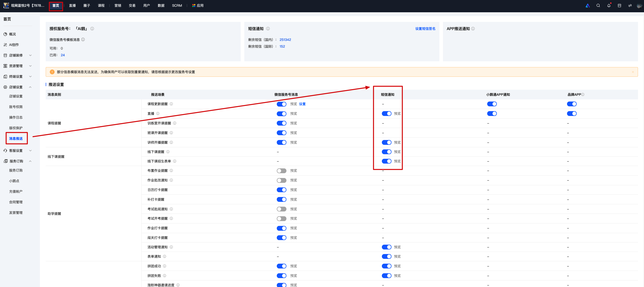
Task: Open the user avatar in top right
Action: 639,6
